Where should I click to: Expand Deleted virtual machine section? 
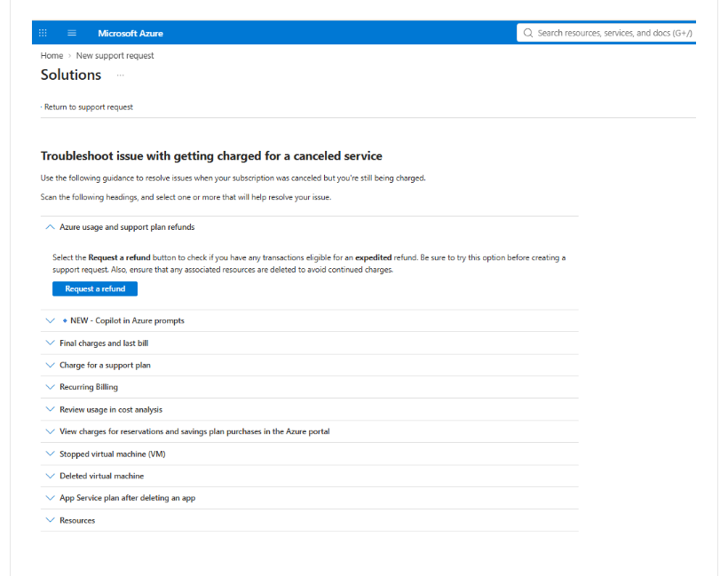[309, 477]
